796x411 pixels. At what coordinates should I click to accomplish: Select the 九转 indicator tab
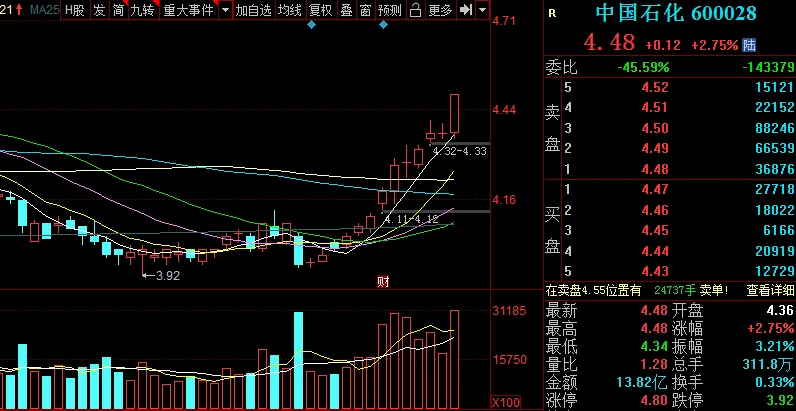[142, 10]
